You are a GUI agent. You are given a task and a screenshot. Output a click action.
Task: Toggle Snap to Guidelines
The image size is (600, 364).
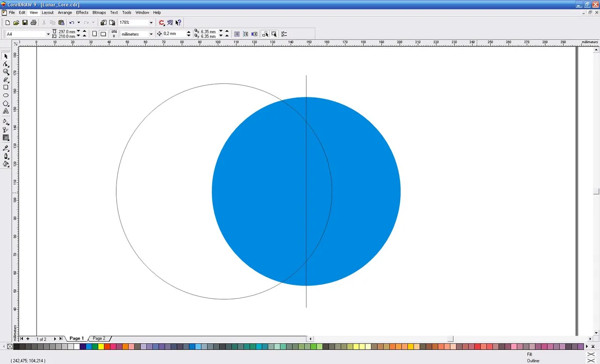pos(246,34)
